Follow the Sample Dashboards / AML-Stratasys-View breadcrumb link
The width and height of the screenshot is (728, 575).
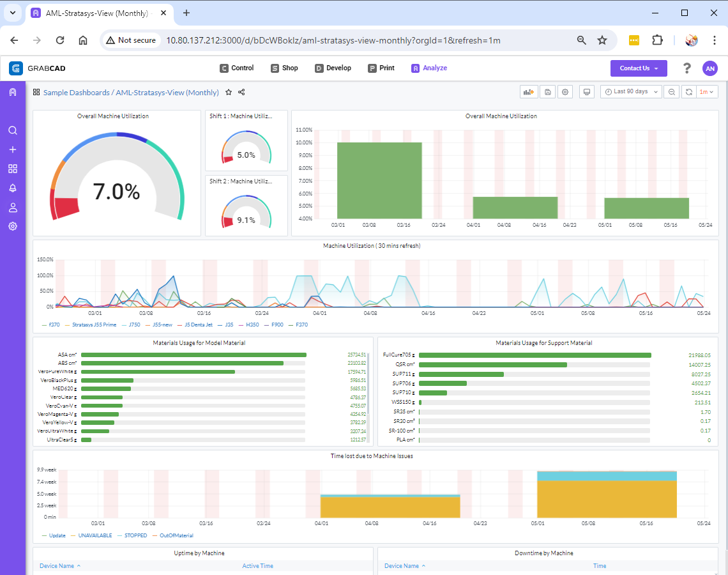(x=131, y=93)
